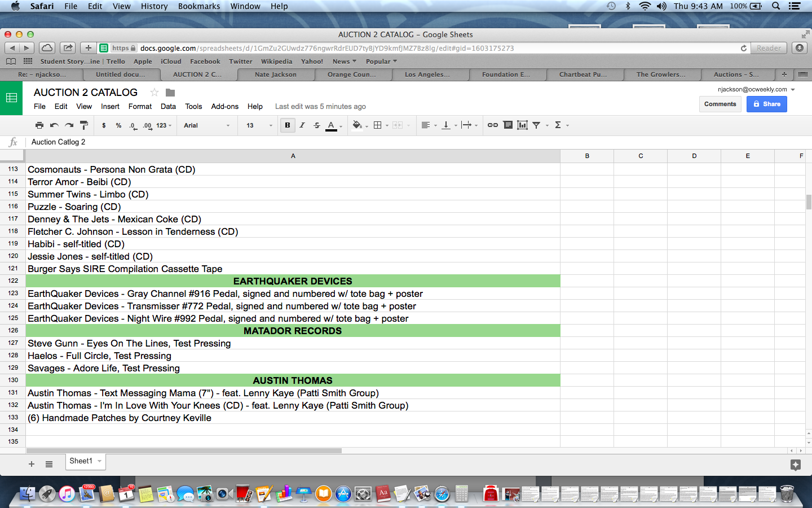Switch to the Nate Jackson browser tab
The width and height of the screenshot is (812, 508).
[x=275, y=75]
